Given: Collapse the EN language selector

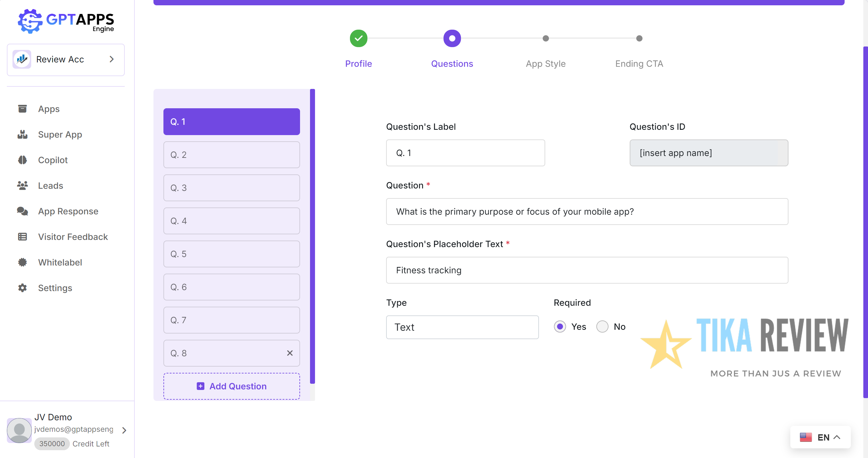Looking at the screenshot, I should [837, 437].
